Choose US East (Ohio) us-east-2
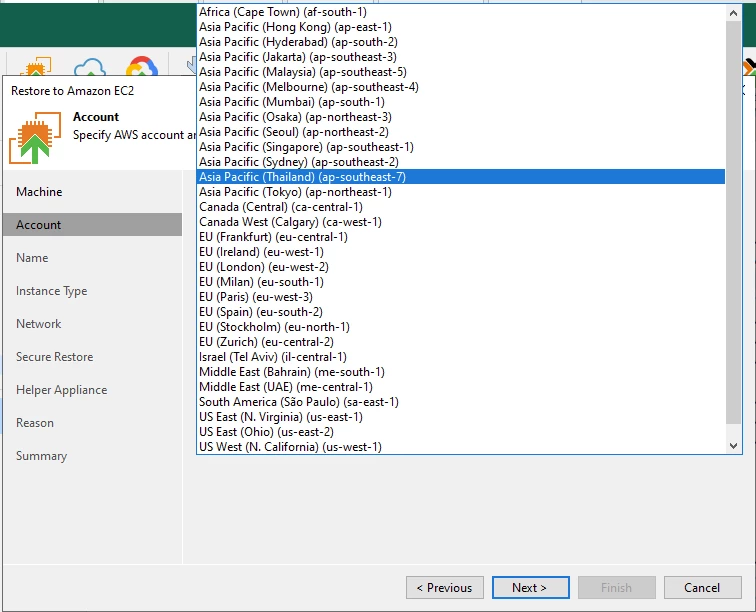Screen dimensions: 756x612 click(461, 432)
